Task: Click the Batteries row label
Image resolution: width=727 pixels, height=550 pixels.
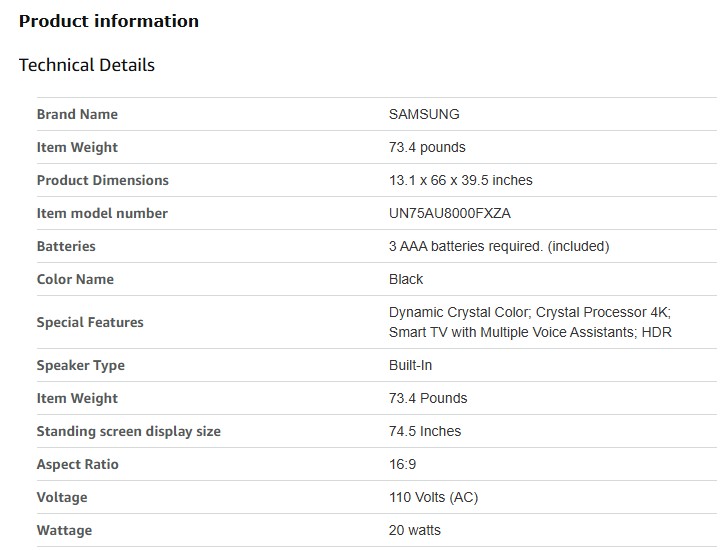Action: point(66,246)
